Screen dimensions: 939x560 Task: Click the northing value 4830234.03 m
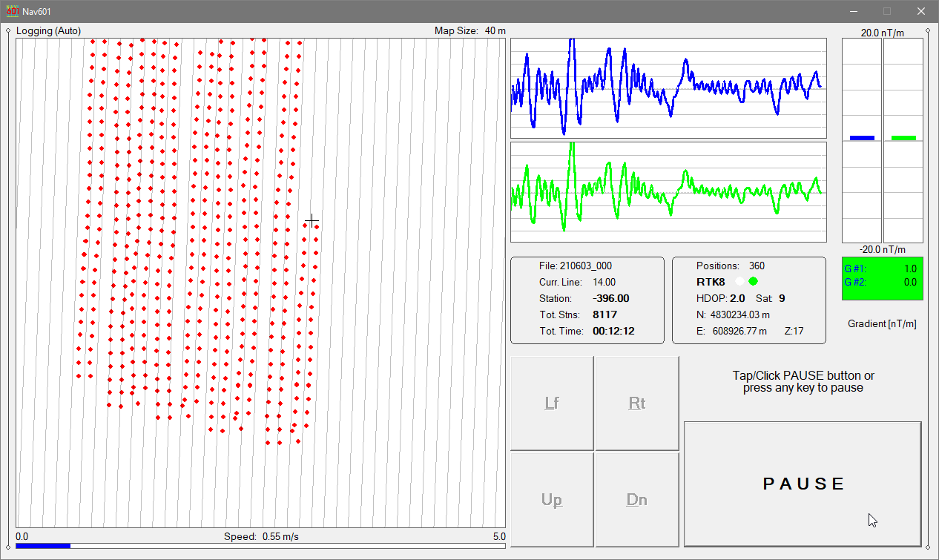[739, 314]
